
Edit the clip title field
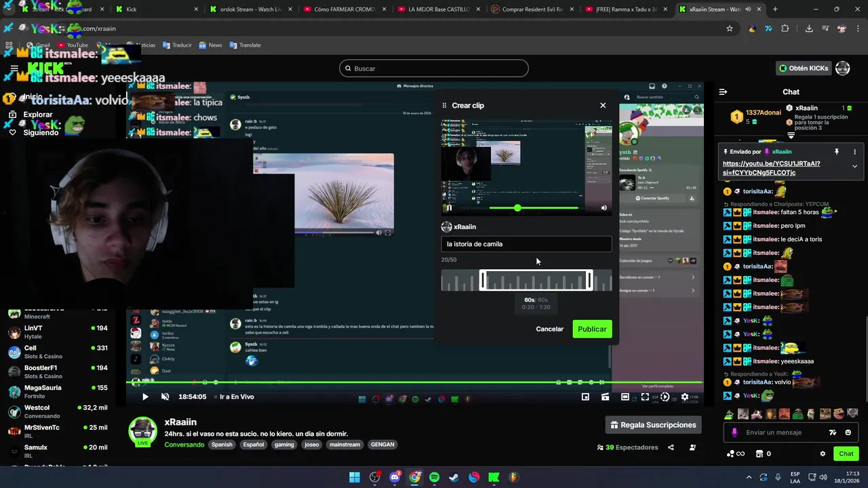526,244
